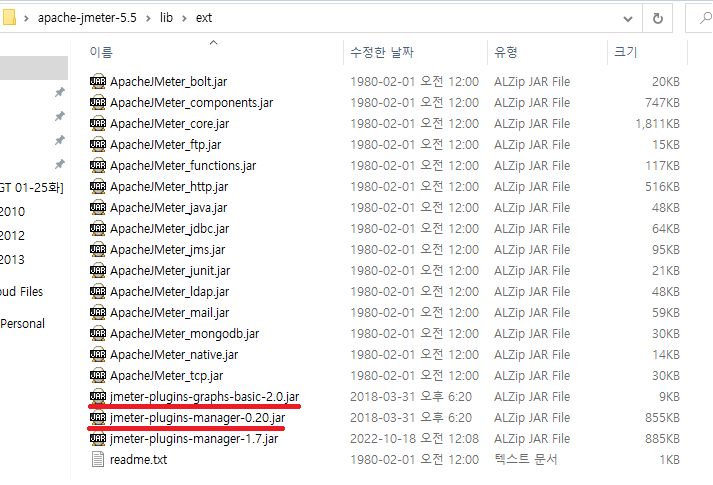Sort by the 크기 column header
This screenshot has width=713, height=485.
coord(626,52)
